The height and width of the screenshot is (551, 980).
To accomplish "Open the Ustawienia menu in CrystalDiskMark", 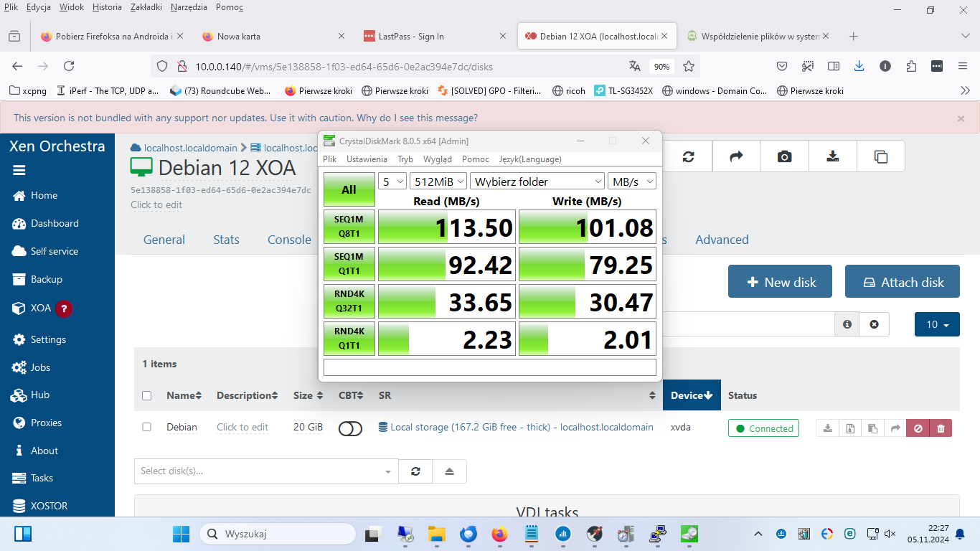I will click(367, 159).
